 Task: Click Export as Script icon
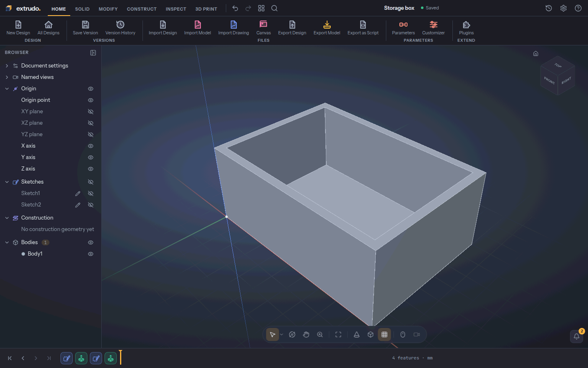pos(363,25)
